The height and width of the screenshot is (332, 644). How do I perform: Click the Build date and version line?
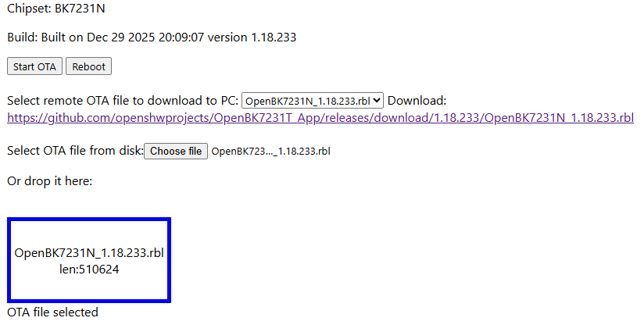coord(152,37)
